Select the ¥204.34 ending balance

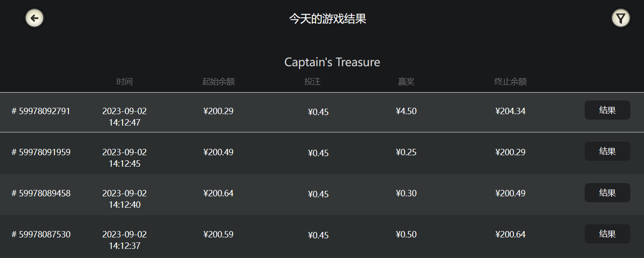click(510, 111)
